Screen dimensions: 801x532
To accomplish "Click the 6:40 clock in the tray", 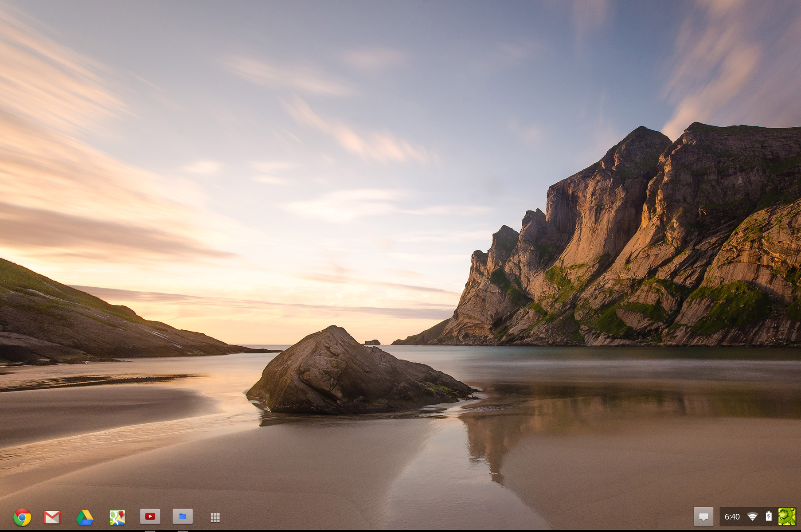I will click(732, 516).
